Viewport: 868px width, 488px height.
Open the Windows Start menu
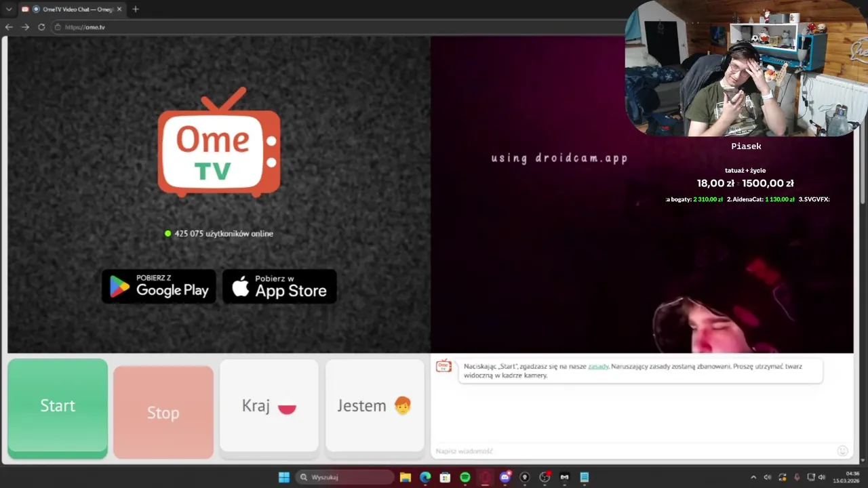pos(284,477)
